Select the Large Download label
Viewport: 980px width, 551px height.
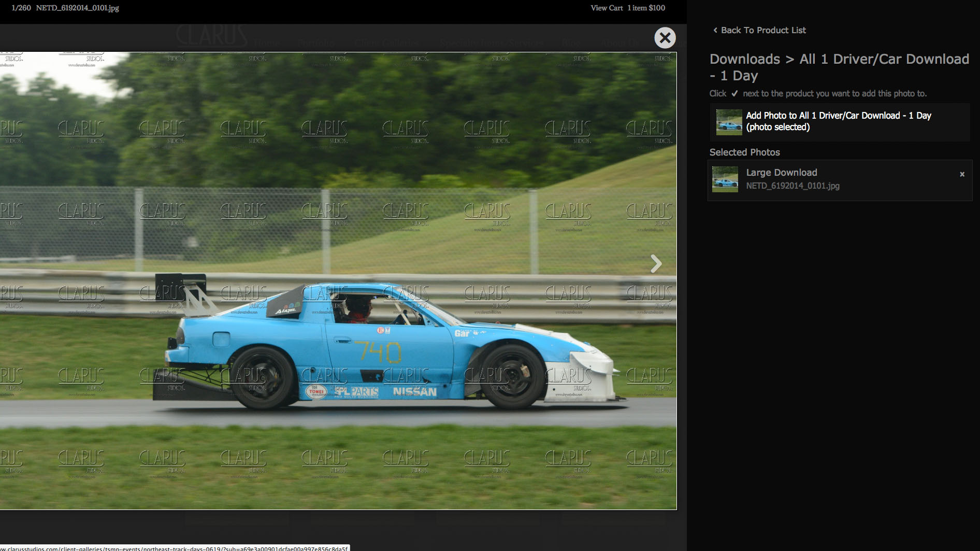click(x=781, y=173)
